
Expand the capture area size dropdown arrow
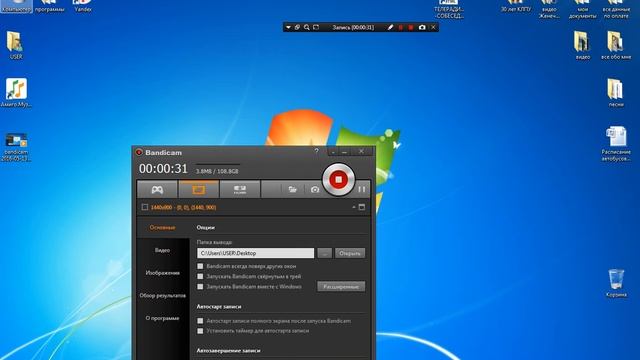[353, 207]
